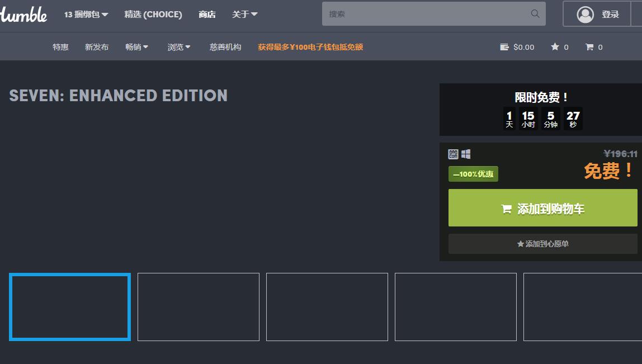Open the 新发布 new releases section
Screen dimensions: 642x364
tap(97, 47)
